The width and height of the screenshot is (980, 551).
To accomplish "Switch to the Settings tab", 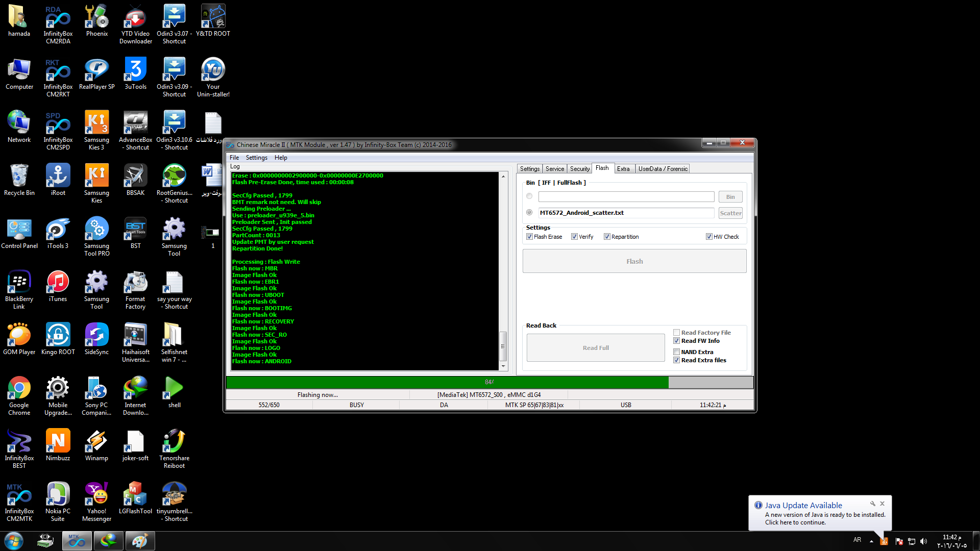I will tap(530, 169).
